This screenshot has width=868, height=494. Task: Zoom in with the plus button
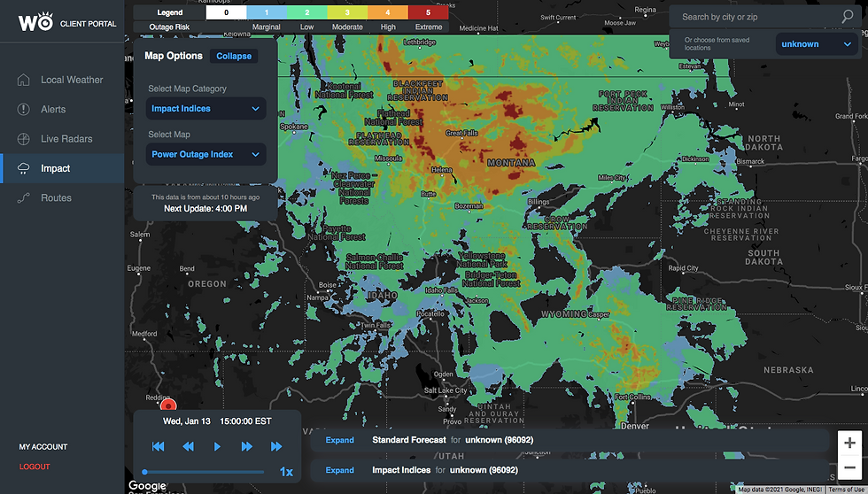click(x=849, y=443)
